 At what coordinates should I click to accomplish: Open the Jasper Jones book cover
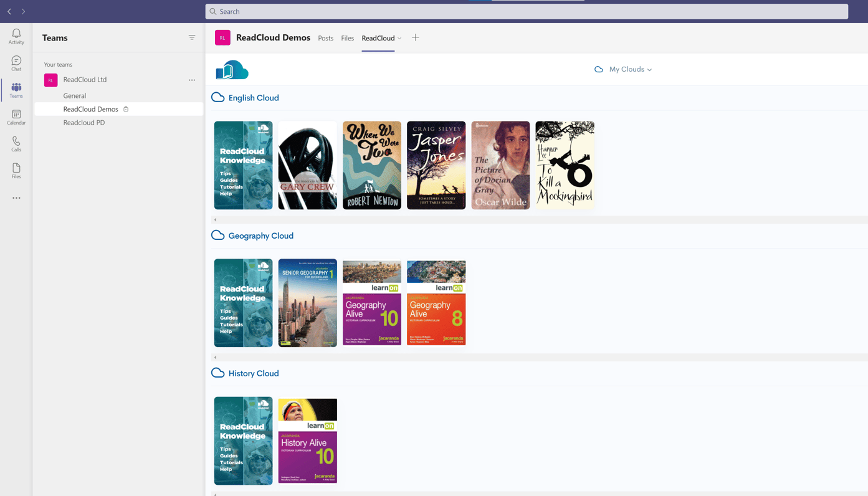[x=436, y=165]
